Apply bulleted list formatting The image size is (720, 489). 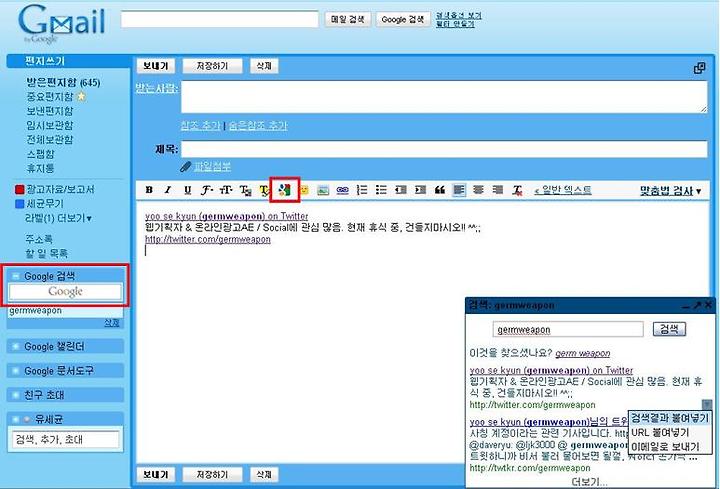click(381, 190)
